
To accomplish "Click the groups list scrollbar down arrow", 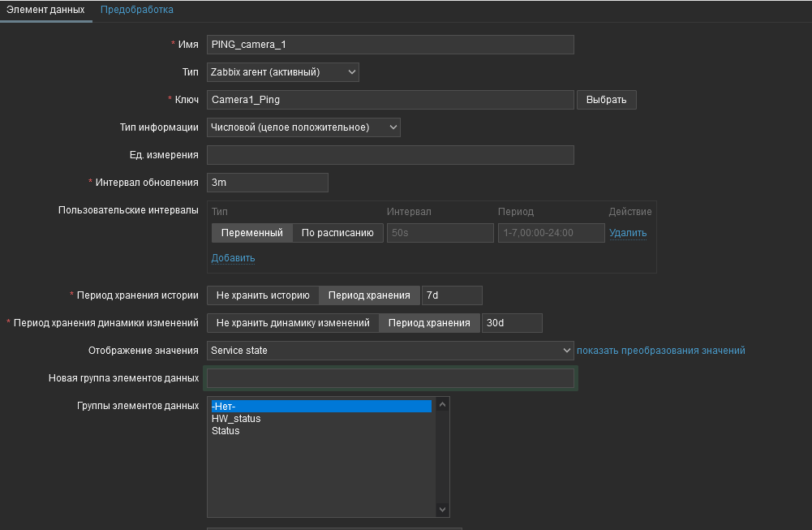I will 442,510.
